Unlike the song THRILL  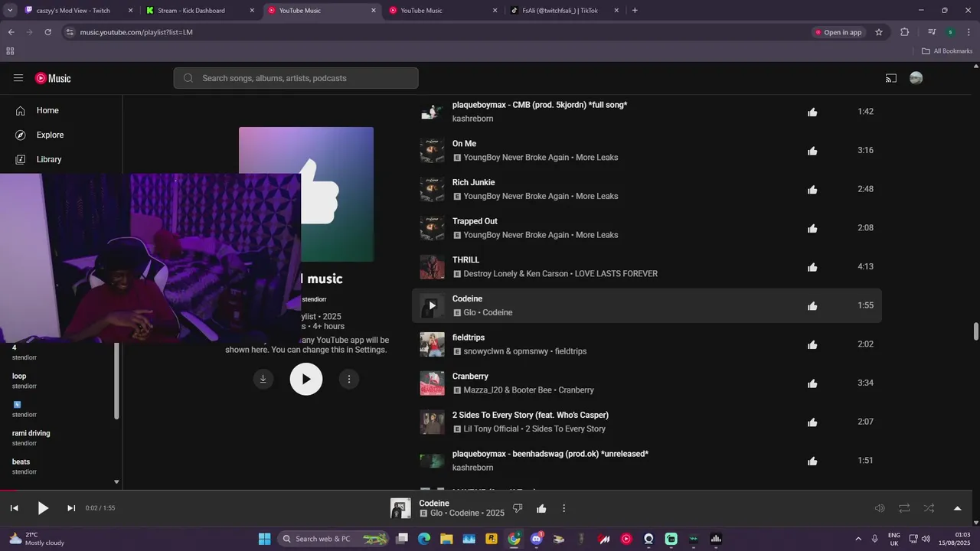point(812,267)
